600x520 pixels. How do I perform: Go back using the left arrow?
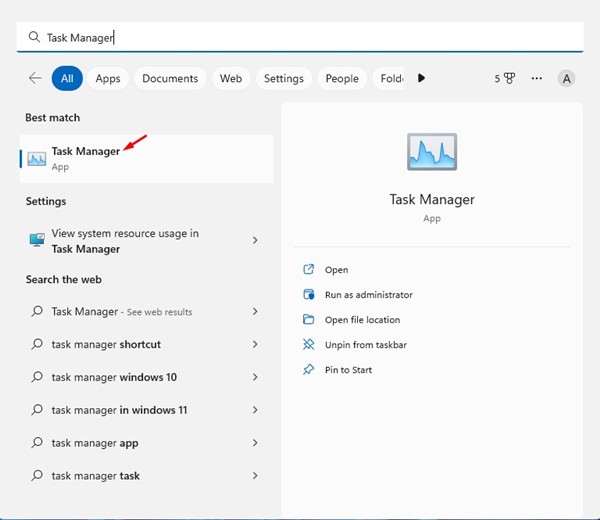click(x=35, y=78)
